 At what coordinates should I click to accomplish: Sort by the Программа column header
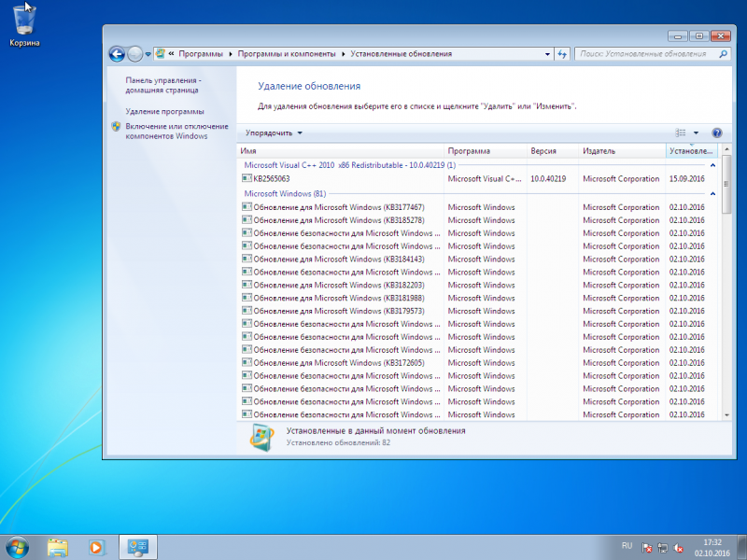point(486,151)
